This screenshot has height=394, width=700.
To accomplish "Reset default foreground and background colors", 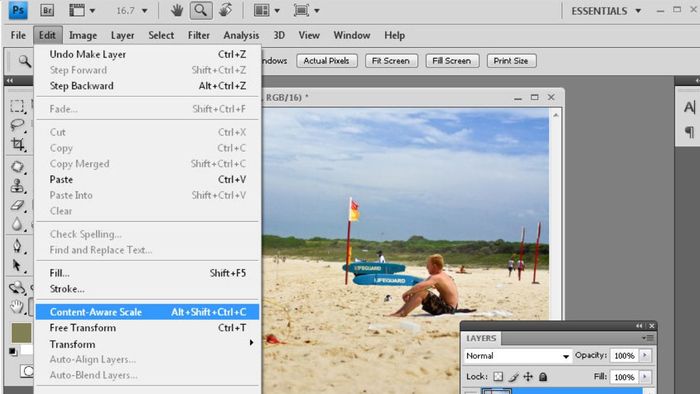I will pyautogui.click(x=13, y=352).
